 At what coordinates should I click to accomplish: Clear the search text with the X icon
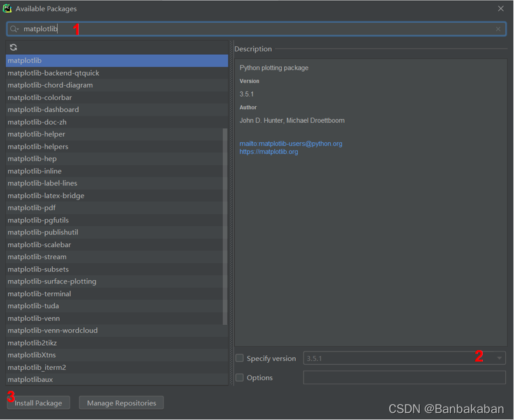point(498,29)
